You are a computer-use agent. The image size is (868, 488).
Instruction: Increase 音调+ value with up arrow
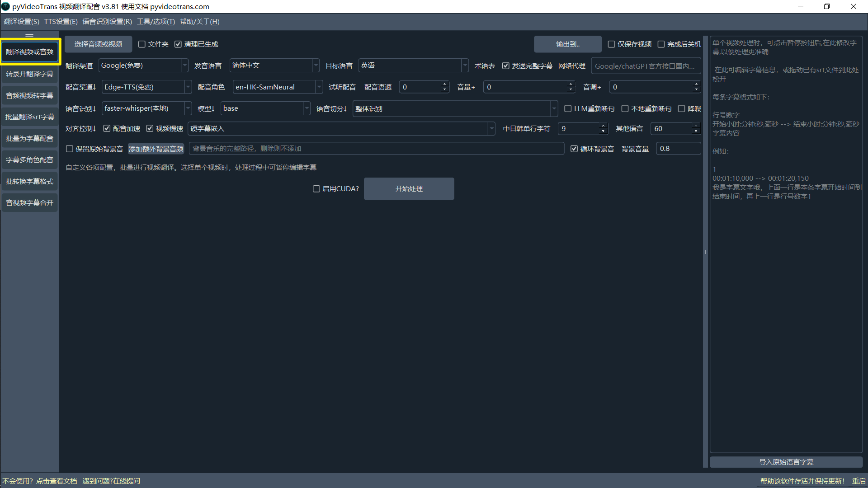(x=696, y=84)
